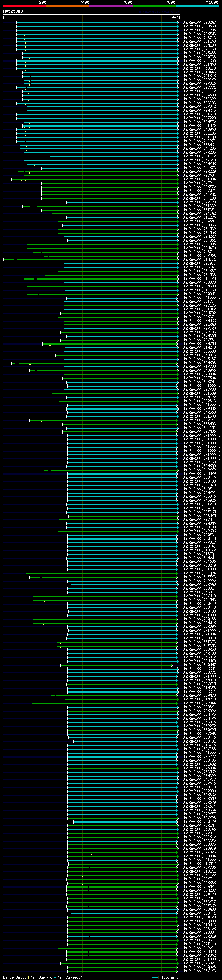
Task: Select the hit label UniRef100_P19446
Action: pyautogui.click(x=199, y=72)
